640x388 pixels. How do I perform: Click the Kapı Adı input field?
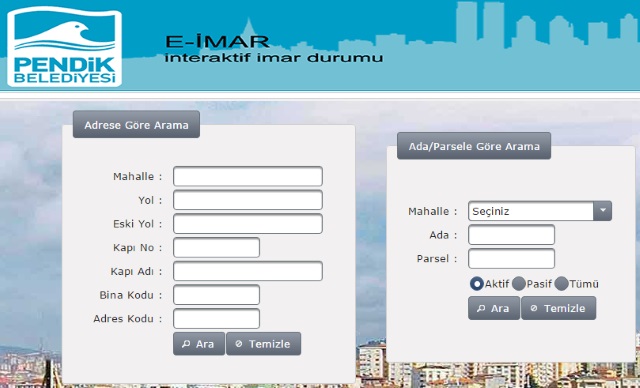pos(248,271)
